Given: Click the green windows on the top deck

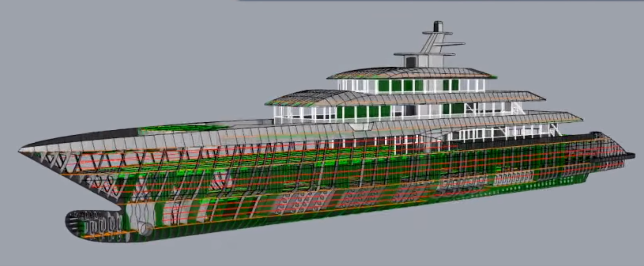Looking at the screenshot, I should (x=399, y=86).
